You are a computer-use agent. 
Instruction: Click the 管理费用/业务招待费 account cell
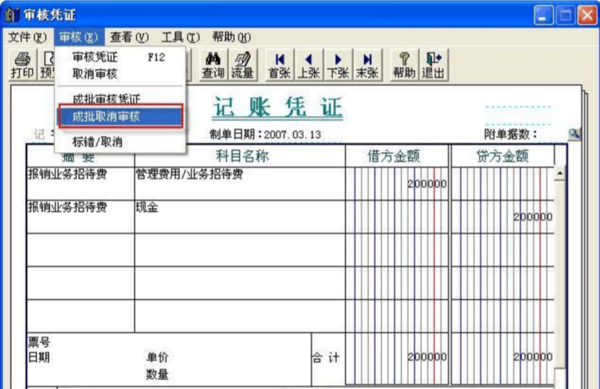point(240,184)
